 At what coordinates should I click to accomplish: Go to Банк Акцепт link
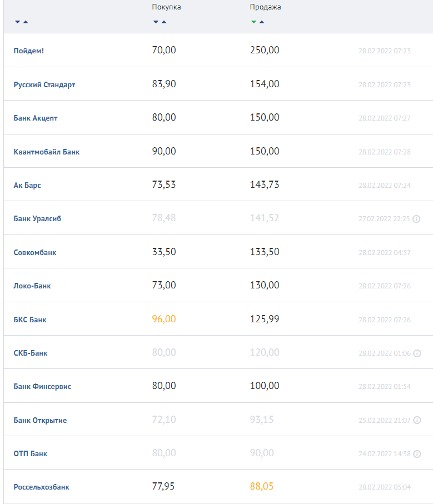point(36,118)
